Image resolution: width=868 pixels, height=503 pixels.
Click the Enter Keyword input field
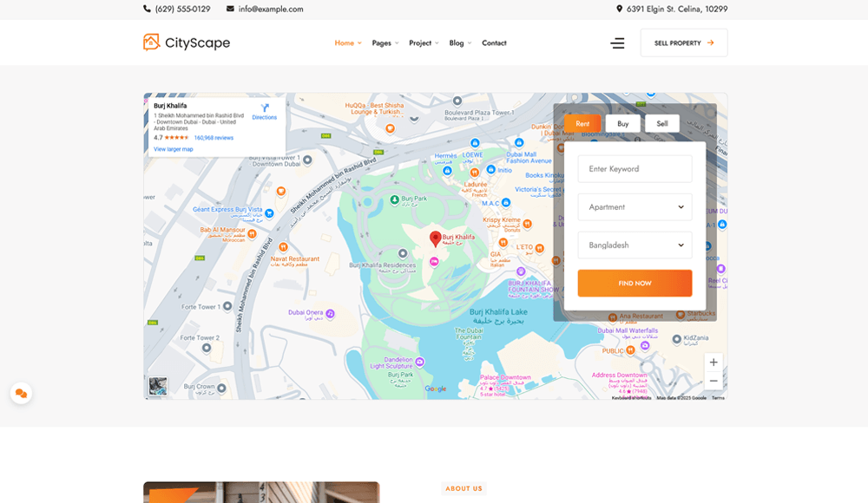635,169
